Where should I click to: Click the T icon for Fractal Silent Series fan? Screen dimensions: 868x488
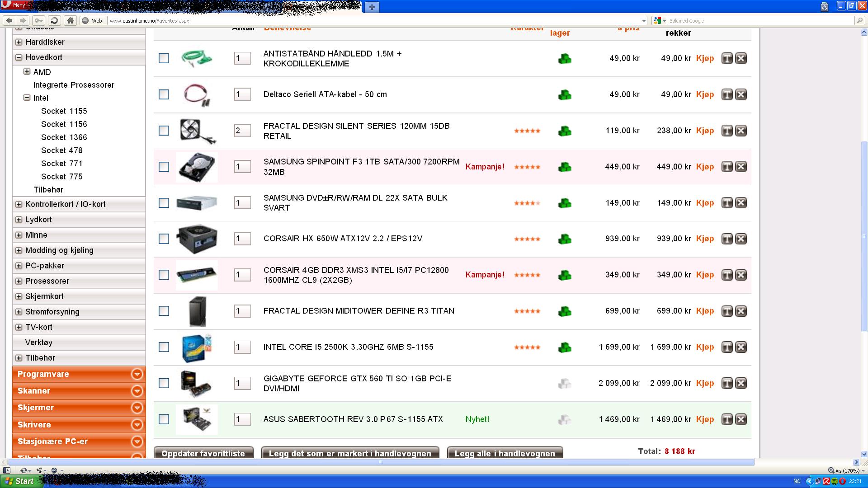[727, 131]
